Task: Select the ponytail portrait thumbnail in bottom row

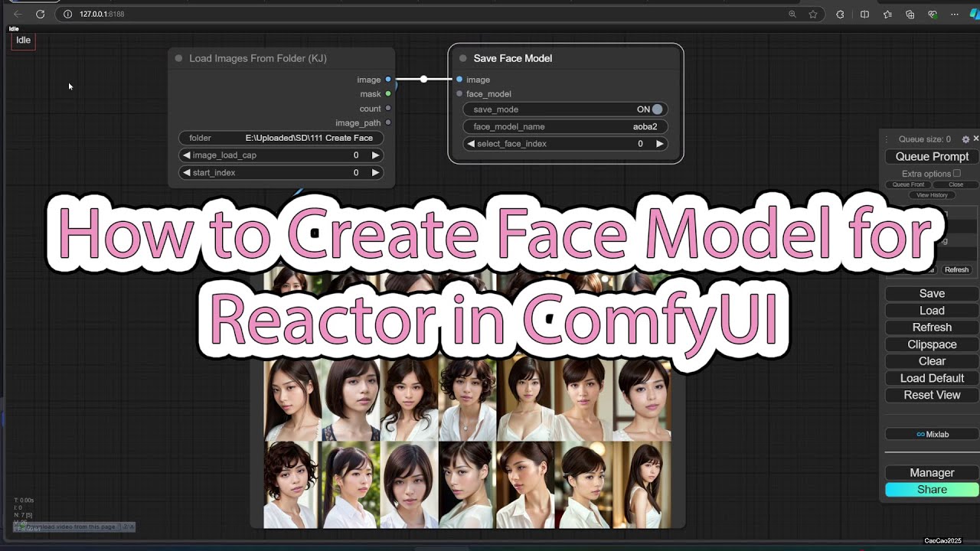Action: click(x=351, y=484)
